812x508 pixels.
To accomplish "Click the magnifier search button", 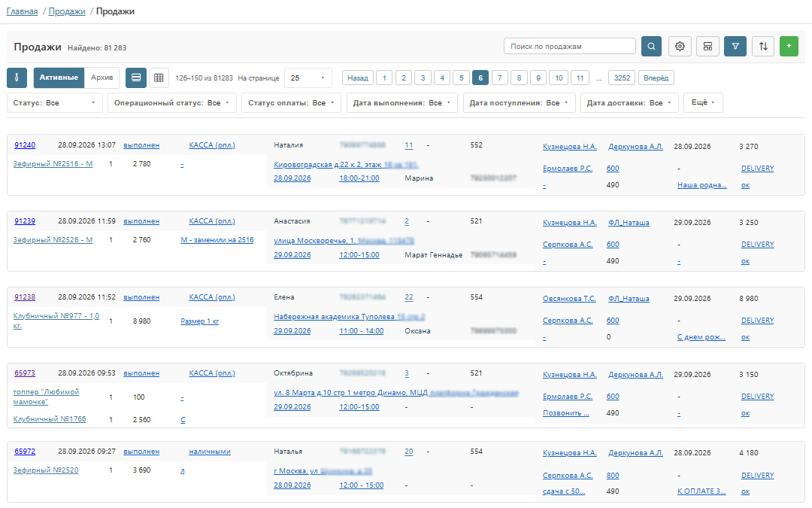I will tap(651, 46).
